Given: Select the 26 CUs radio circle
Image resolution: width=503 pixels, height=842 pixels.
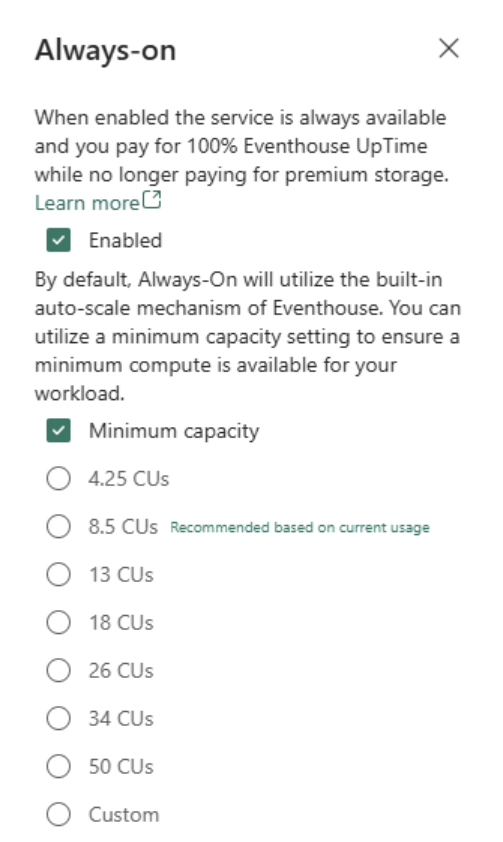Looking at the screenshot, I should 59,670.
